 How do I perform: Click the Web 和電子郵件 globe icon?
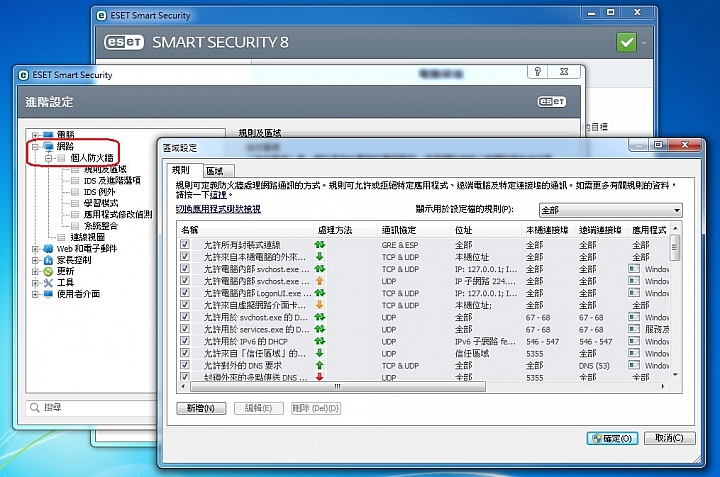[49, 248]
